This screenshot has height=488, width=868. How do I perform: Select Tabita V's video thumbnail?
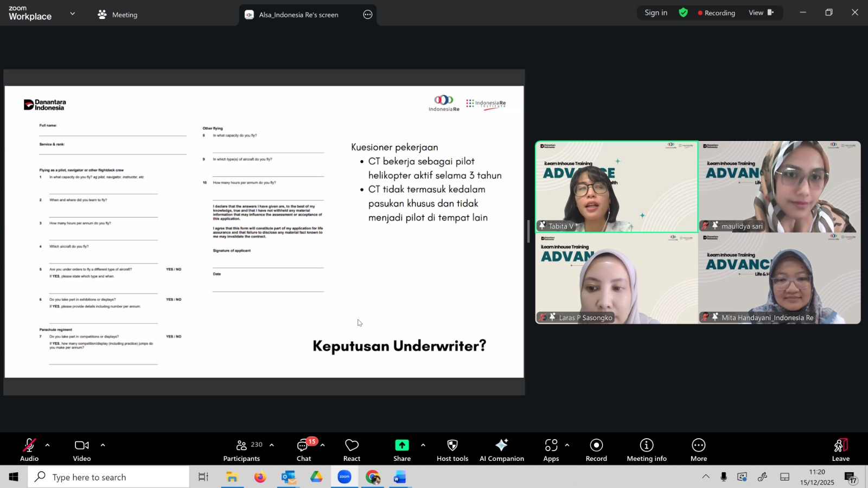616,187
